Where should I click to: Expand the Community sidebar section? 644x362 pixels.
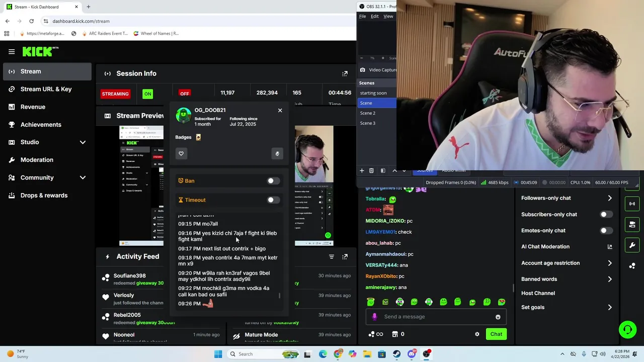(x=47, y=177)
